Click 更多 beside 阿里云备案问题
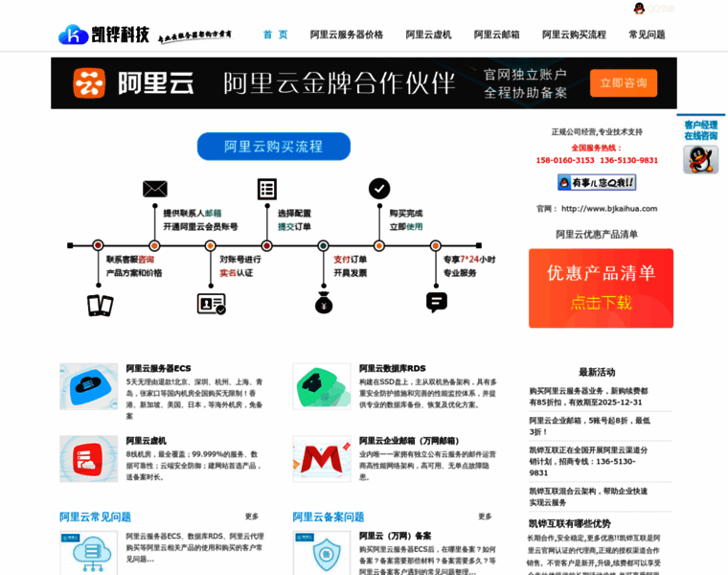Screen dimensions: 728x575 485,517
